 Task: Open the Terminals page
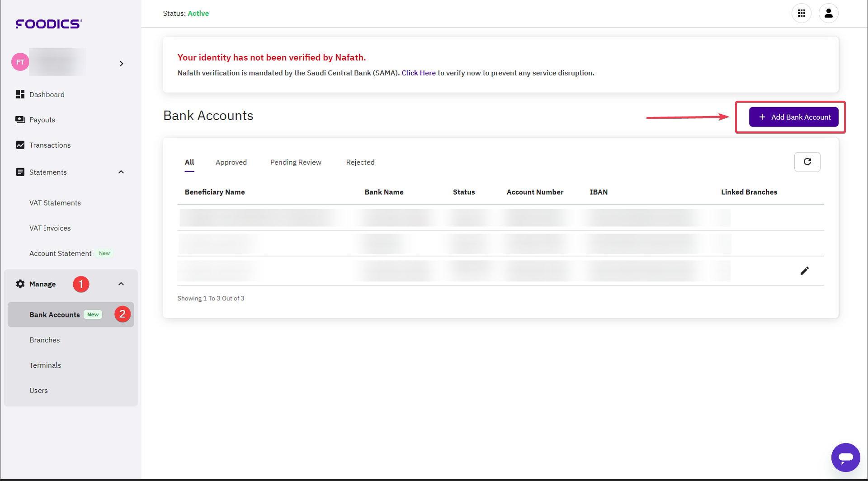[45, 365]
